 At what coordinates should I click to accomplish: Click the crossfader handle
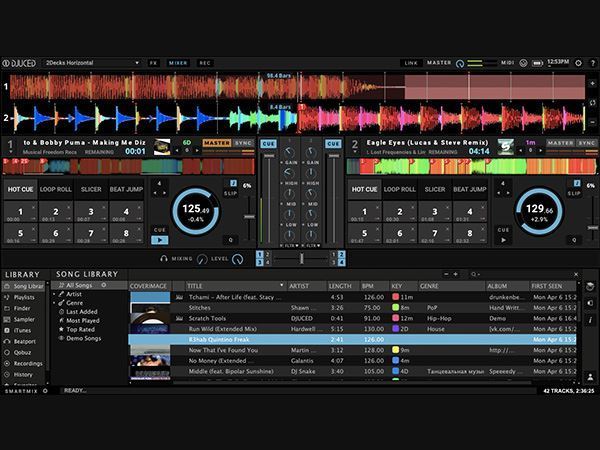(302, 259)
